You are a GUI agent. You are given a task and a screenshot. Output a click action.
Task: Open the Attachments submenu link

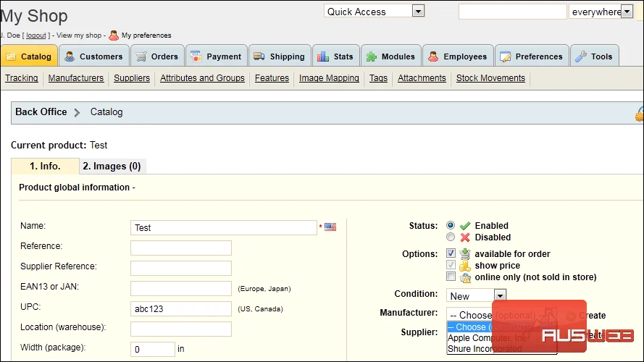pyautogui.click(x=422, y=78)
